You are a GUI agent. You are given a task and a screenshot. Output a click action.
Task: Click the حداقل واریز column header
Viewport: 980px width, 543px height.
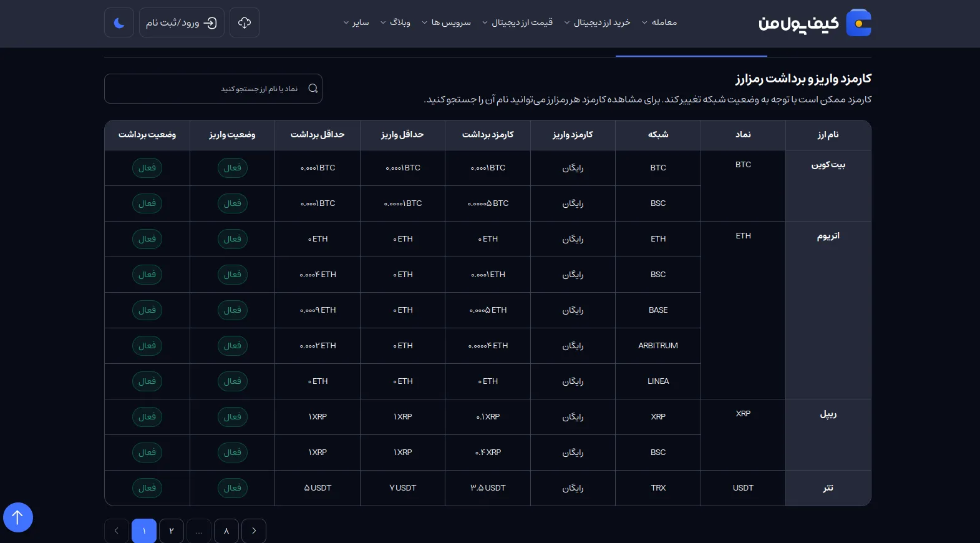point(402,135)
